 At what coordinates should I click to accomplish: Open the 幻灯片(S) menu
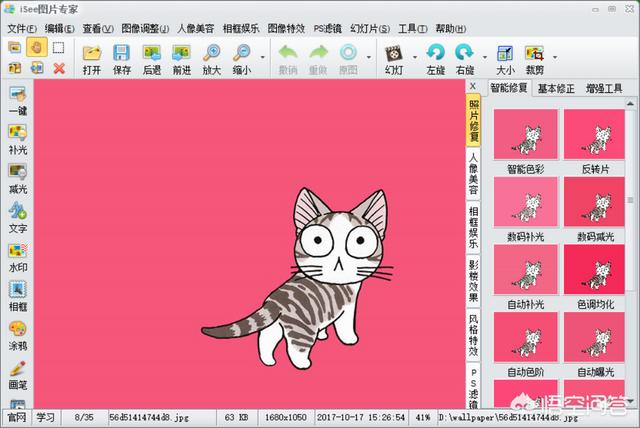370,29
